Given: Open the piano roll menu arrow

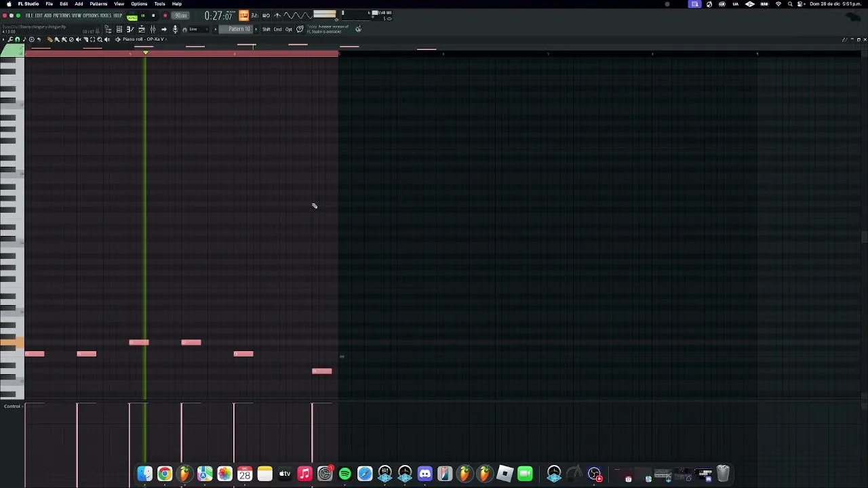Looking at the screenshot, I should pos(3,39).
